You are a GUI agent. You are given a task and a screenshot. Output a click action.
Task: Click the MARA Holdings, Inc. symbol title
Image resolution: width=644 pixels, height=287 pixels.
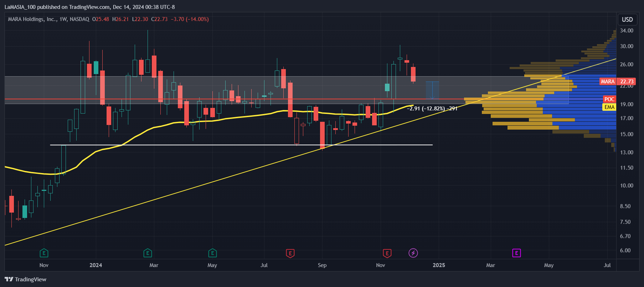pos(32,19)
